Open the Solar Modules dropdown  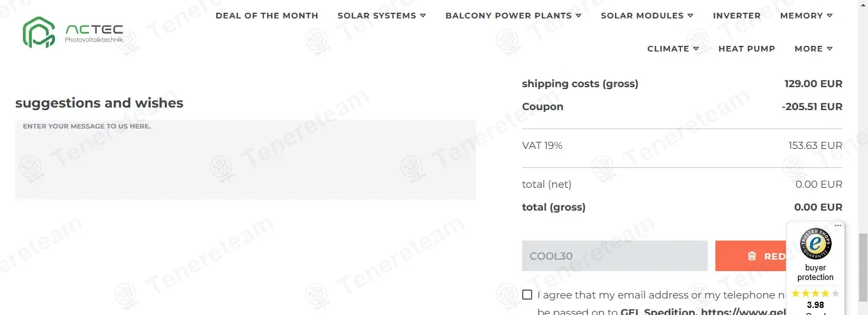647,15
